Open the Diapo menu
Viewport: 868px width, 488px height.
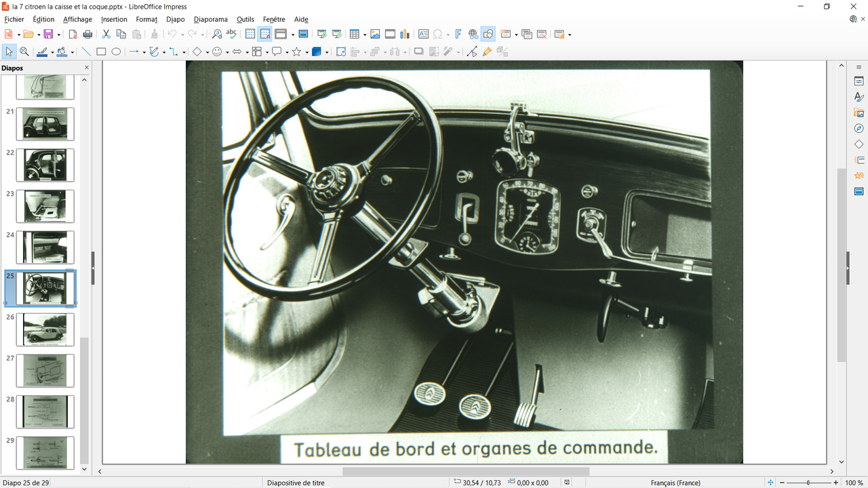[x=175, y=20]
